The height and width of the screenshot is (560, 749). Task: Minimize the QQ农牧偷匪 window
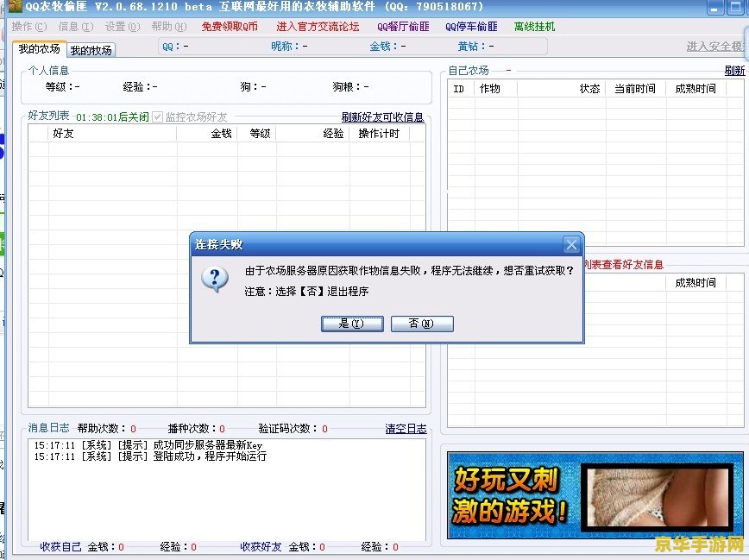pos(714,8)
